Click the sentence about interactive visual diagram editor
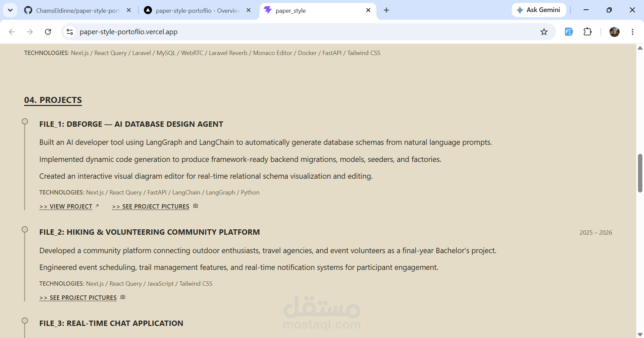Viewport: 644px width, 338px height. (x=206, y=176)
